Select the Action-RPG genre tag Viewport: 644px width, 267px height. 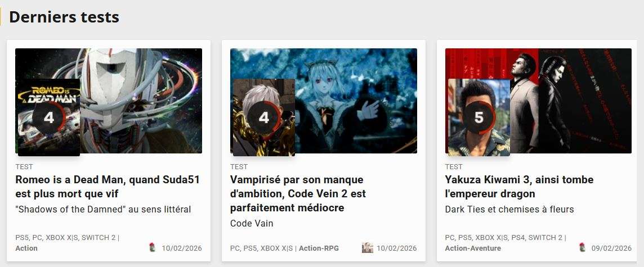(x=319, y=248)
